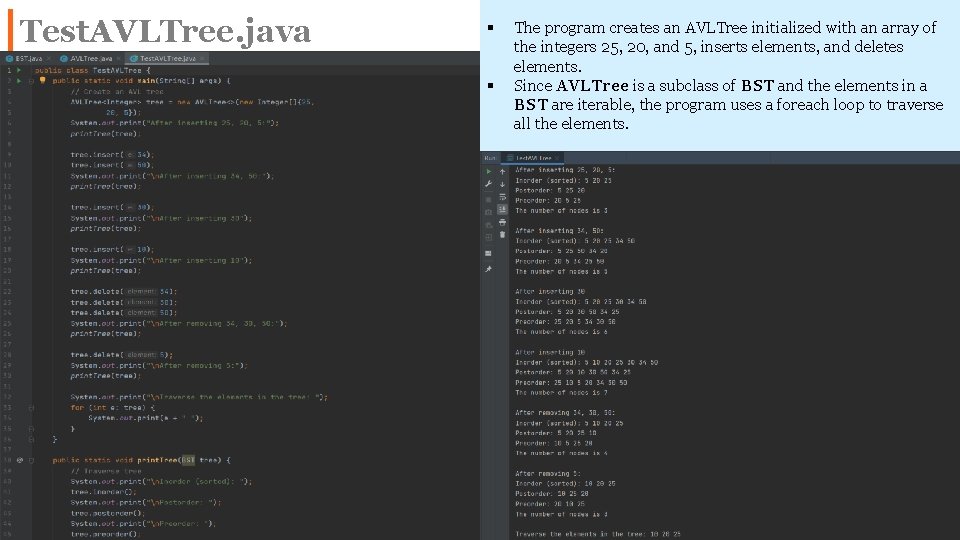This screenshot has height=540, width=960.
Task: Click the 'public class TestAVLTree {' line
Action: (x=92, y=70)
